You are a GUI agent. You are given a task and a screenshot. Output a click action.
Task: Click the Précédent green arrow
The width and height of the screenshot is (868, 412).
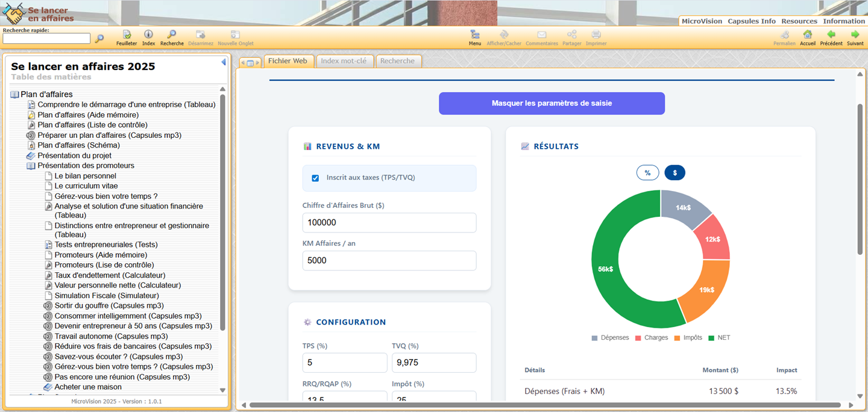[x=831, y=36]
